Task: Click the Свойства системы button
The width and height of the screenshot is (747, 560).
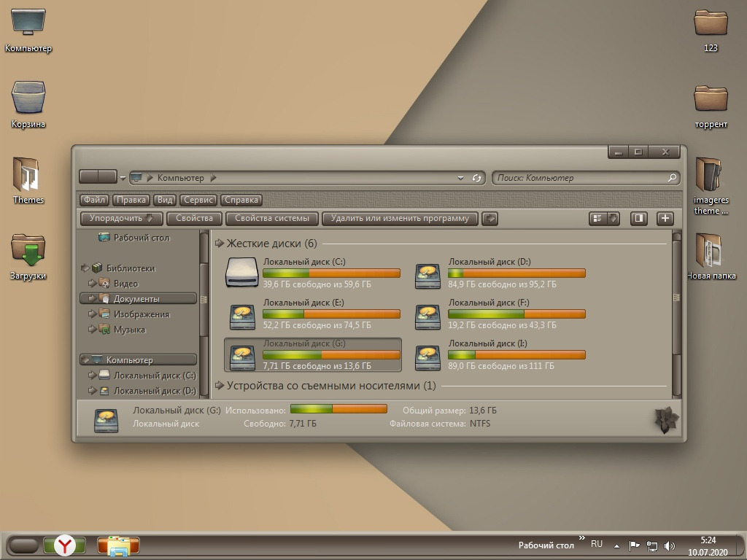Action: [272, 218]
